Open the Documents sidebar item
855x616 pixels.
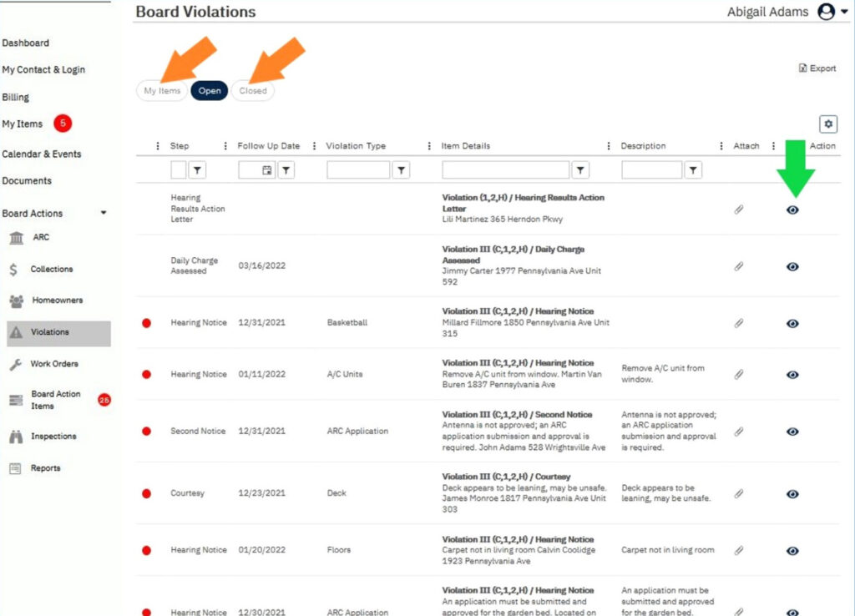point(27,180)
